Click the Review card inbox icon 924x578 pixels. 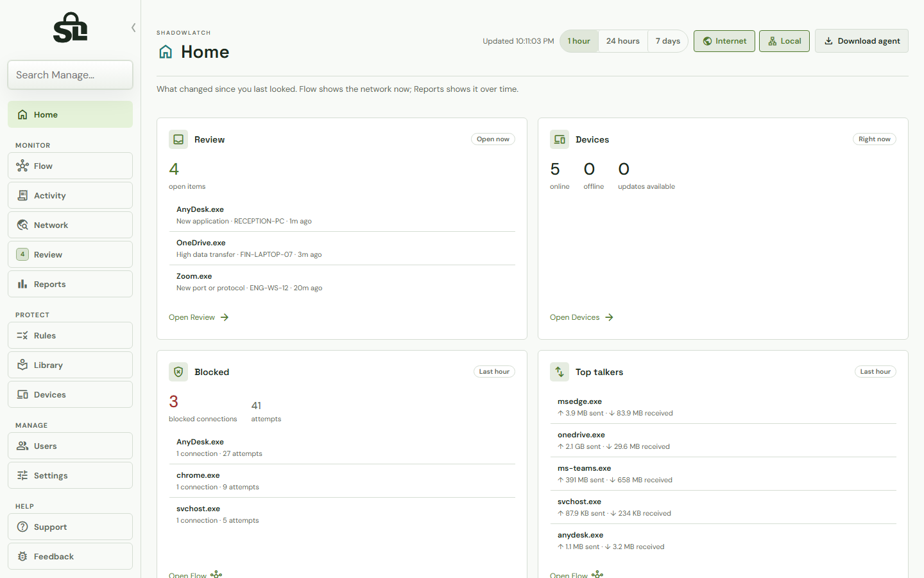(x=178, y=139)
